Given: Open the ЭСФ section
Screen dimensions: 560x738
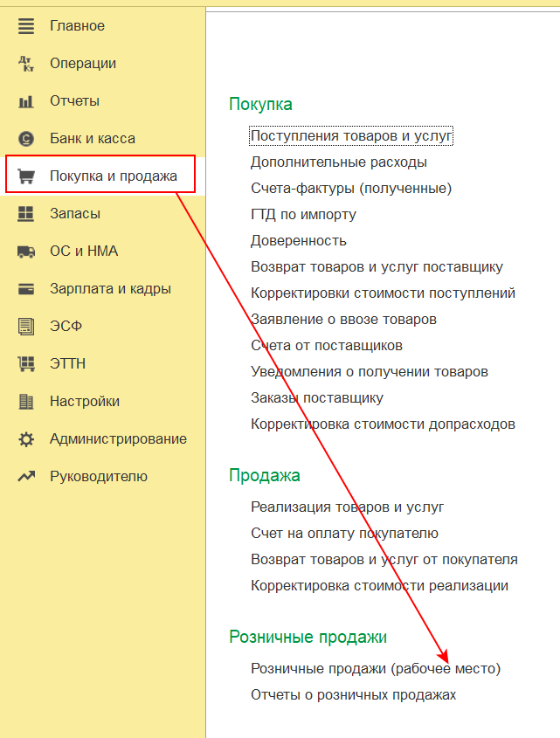Looking at the screenshot, I should (66, 327).
